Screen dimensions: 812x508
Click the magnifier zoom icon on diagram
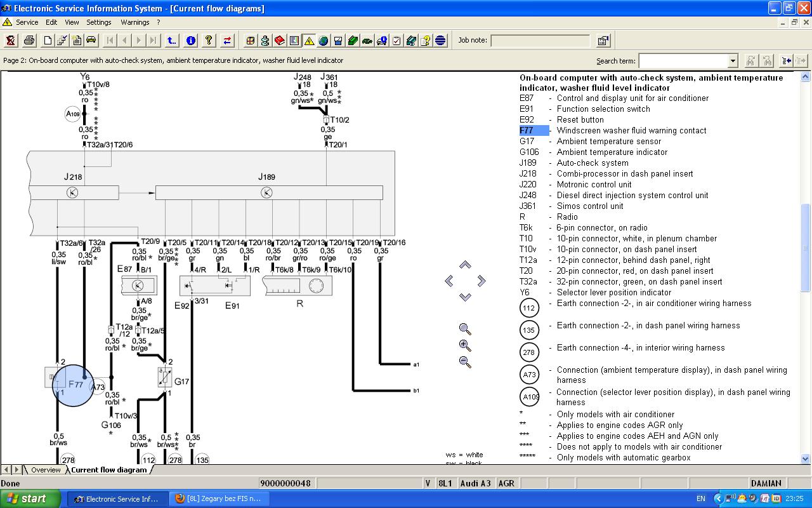[x=465, y=329]
